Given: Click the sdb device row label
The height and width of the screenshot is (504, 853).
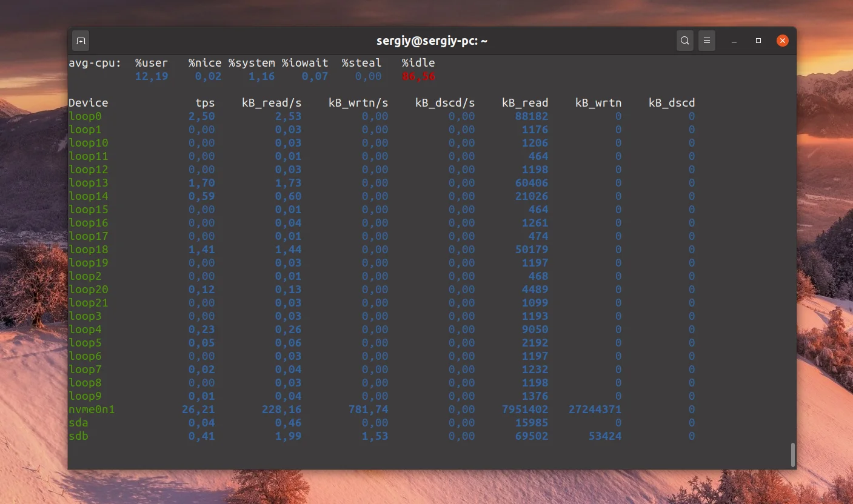Looking at the screenshot, I should pos(78,436).
